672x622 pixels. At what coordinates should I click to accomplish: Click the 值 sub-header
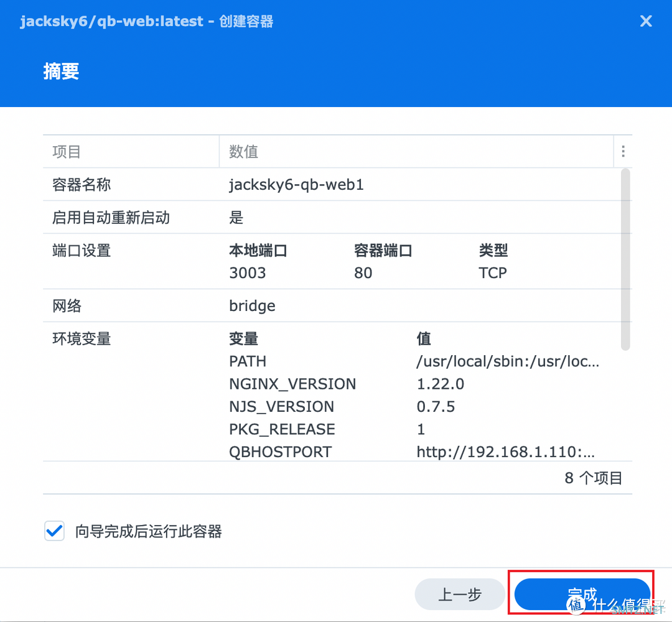tap(424, 339)
